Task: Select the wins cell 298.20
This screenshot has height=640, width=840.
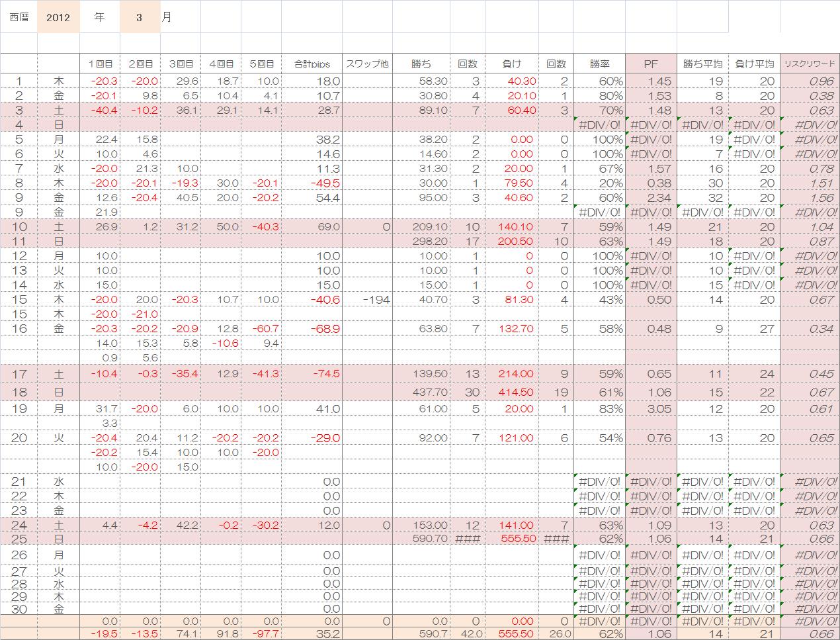Action: (421, 241)
